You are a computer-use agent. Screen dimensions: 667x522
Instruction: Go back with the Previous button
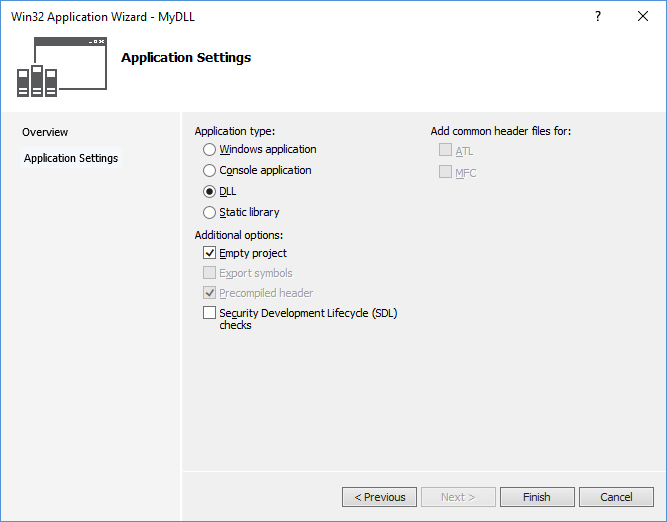click(x=379, y=497)
